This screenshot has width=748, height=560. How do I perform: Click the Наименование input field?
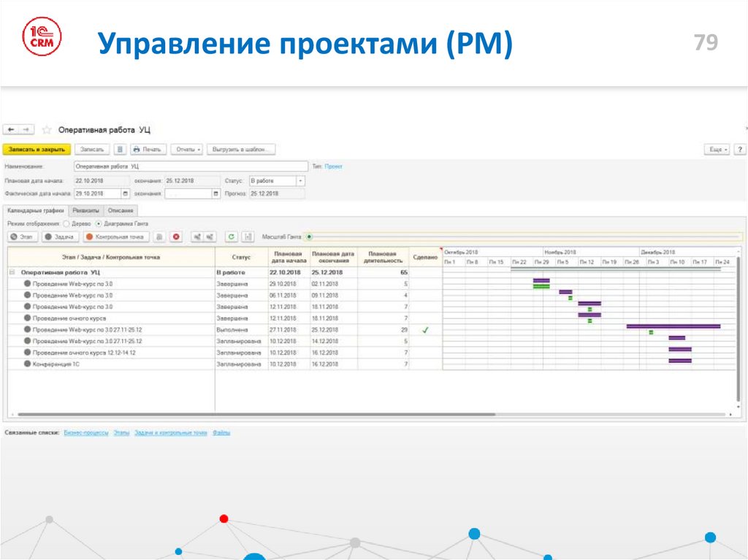point(191,166)
